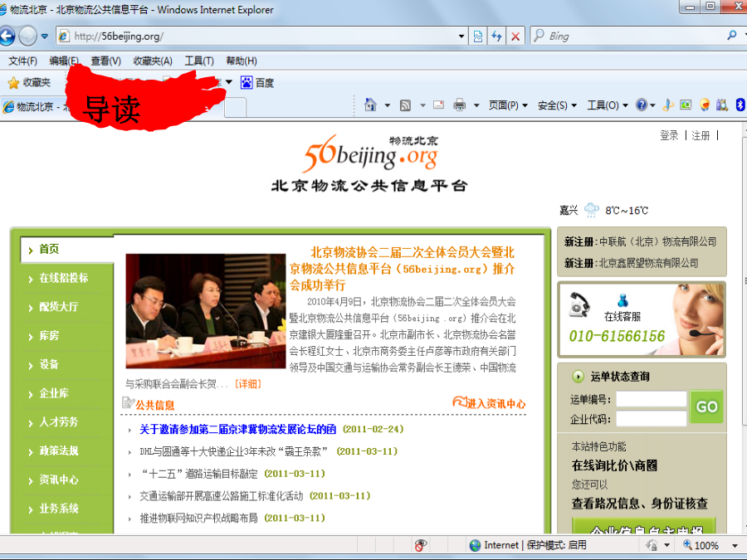This screenshot has height=560, width=747.
Task: Click the browser Forward arrow button
Action: 27,37
